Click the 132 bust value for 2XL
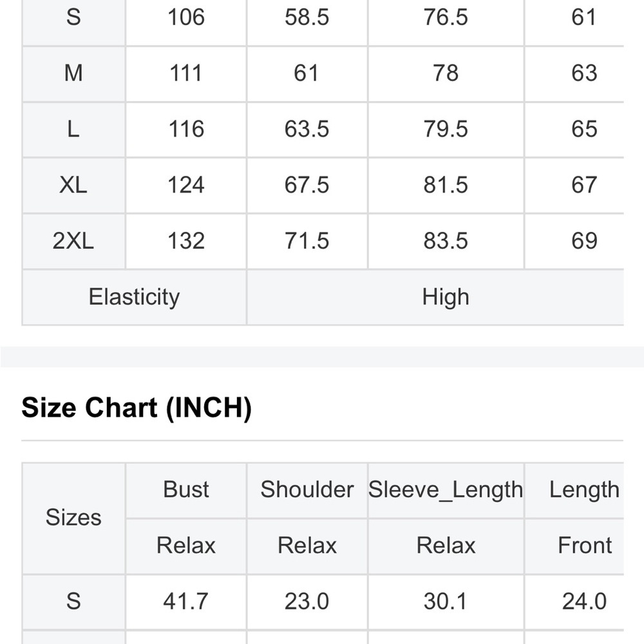 186,241
